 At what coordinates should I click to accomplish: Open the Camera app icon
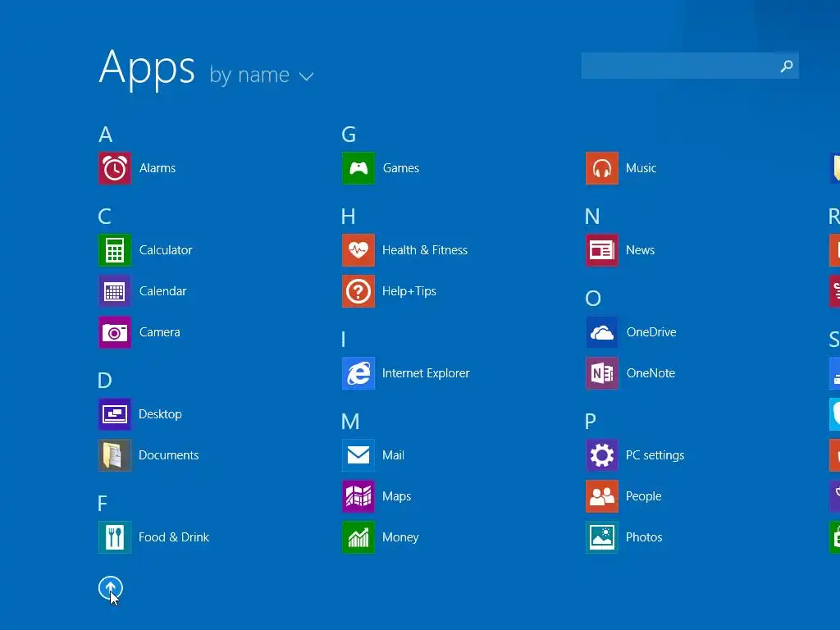click(115, 332)
